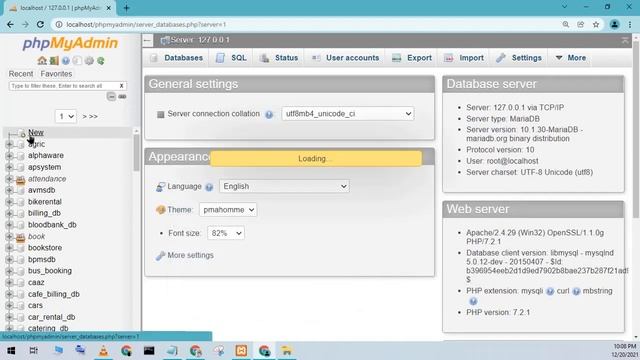Open the page number dropdown in navigation
This screenshot has height=360, width=640.
click(x=66, y=116)
